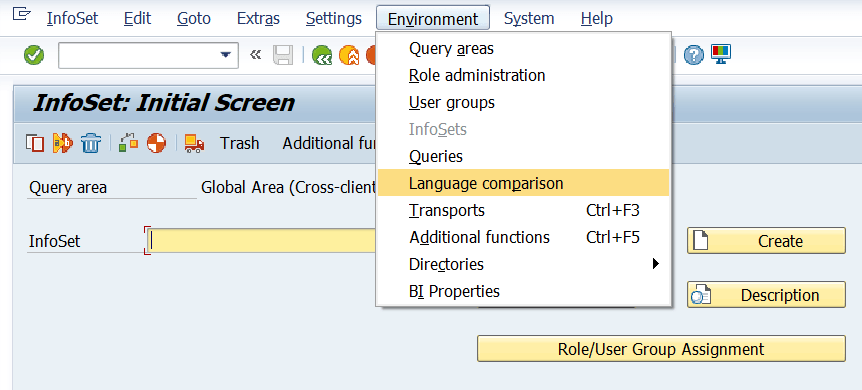Open the blue Help question mark icon
Screen dimensions: 862x390
click(694, 55)
